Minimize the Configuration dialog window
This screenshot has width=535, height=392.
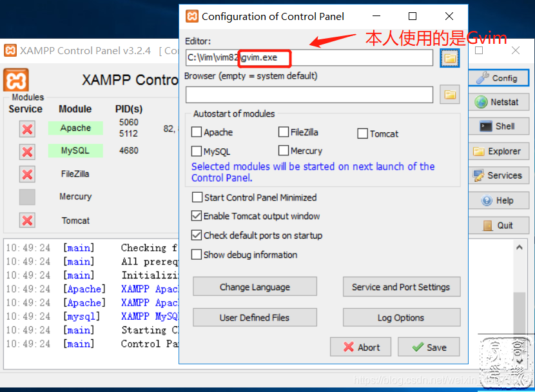376,16
